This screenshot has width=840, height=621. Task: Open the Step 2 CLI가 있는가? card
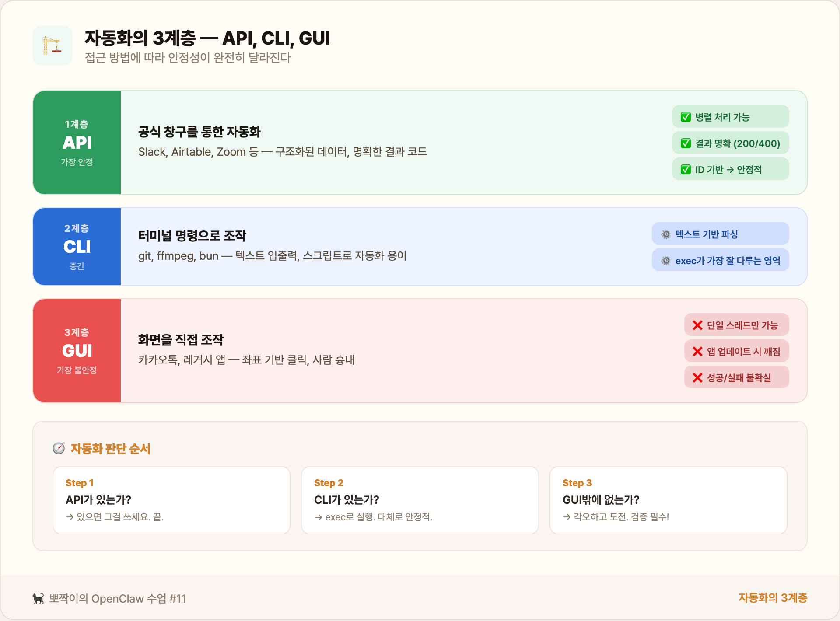coord(420,500)
